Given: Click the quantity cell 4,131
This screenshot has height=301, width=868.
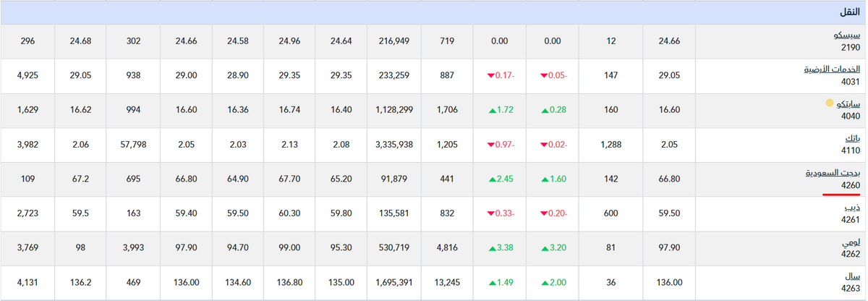Looking at the screenshot, I should pyautogui.click(x=27, y=283).
